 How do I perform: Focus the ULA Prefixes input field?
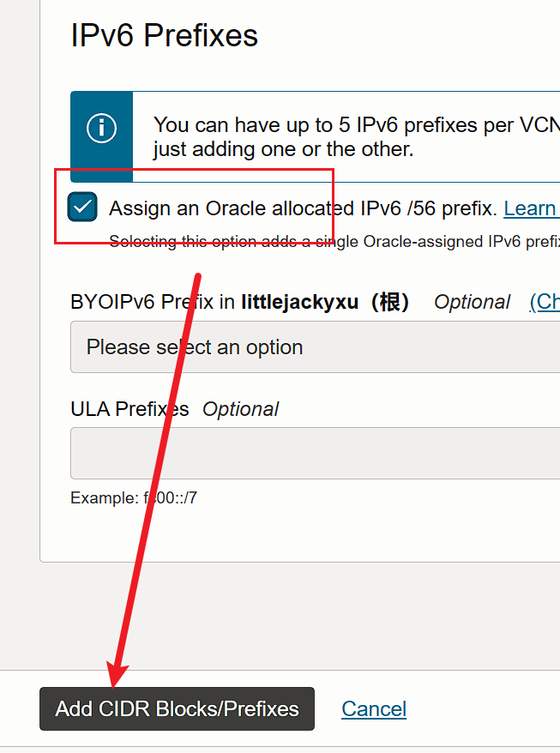315,453
